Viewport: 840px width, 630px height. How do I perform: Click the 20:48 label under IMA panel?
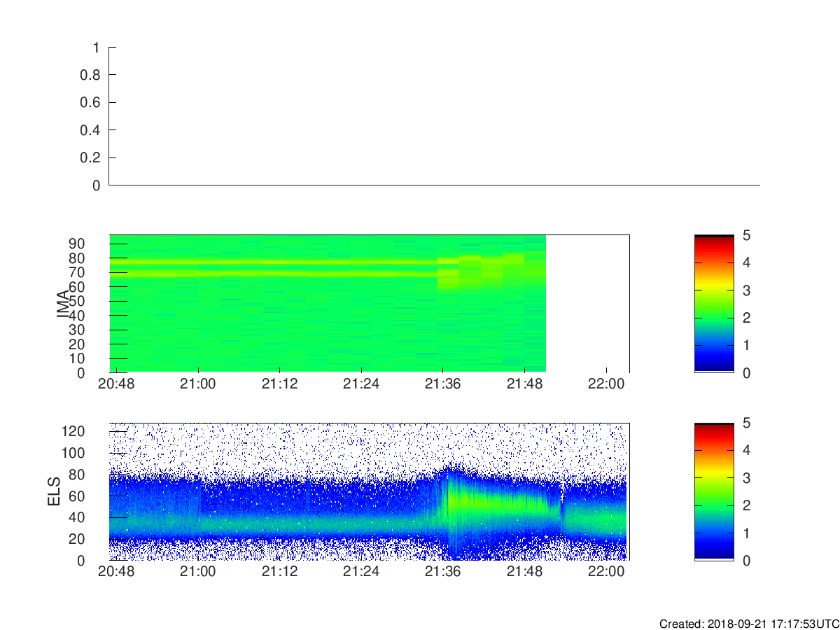[117, 384]
